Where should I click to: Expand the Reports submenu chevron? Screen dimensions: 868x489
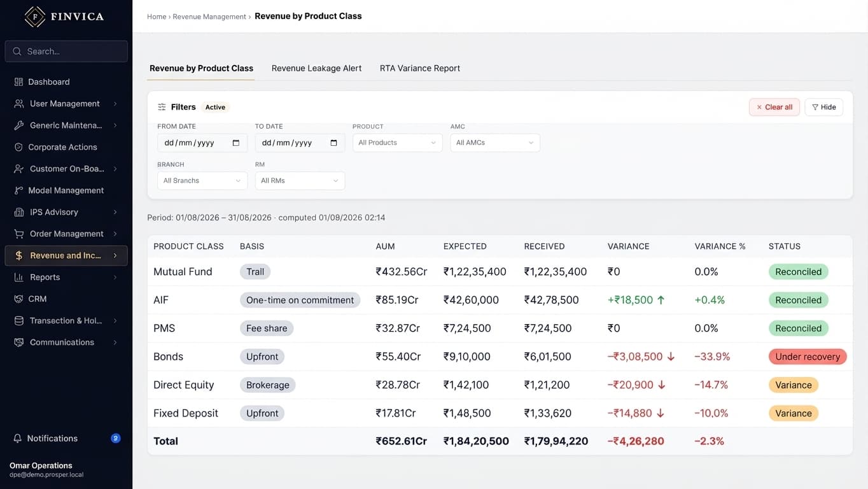[115, 277]
